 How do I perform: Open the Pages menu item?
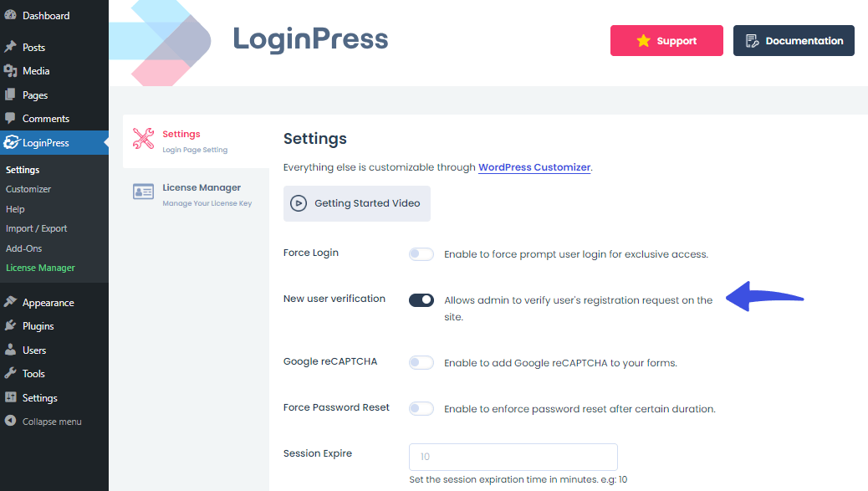(x=54, y=95)
